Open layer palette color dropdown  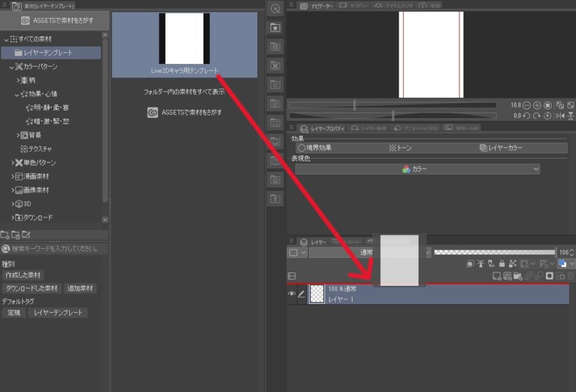297,253
